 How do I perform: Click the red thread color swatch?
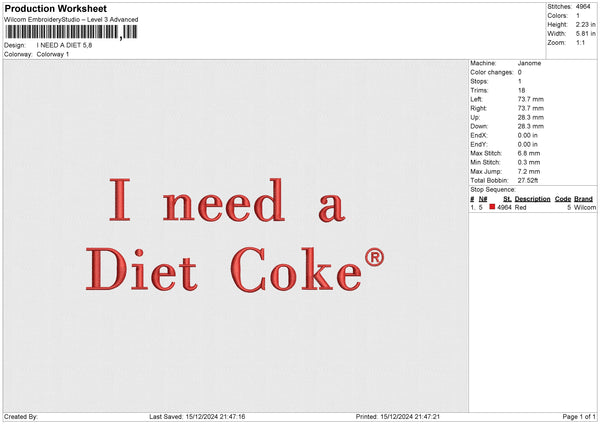(x=492, y=207)
